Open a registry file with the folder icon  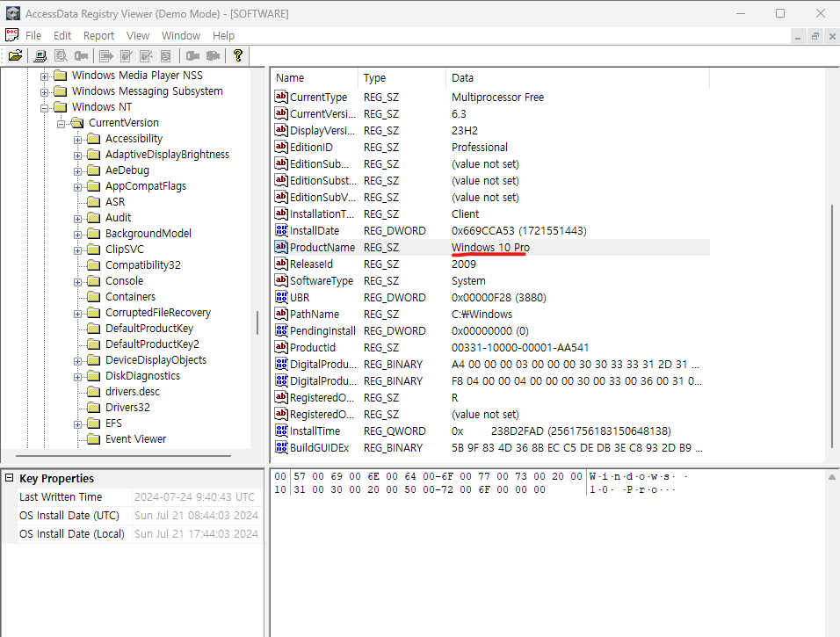[x=16, y=55]
